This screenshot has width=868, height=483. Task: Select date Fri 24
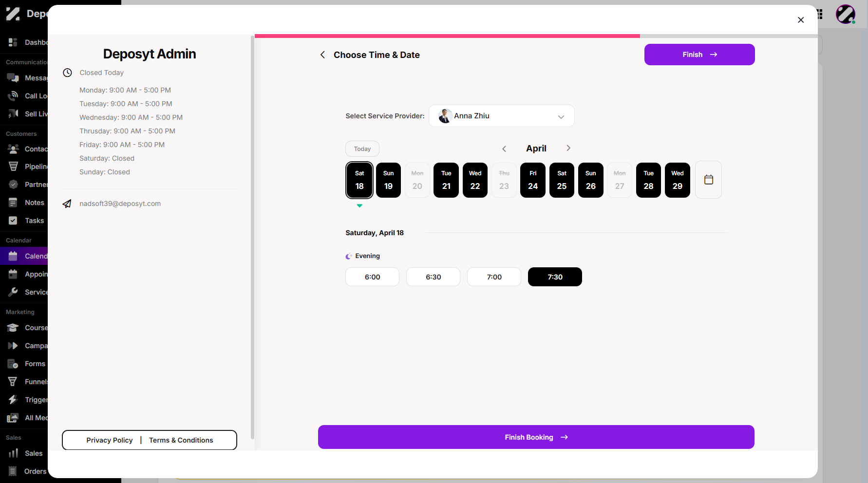(x=533, y=180)
